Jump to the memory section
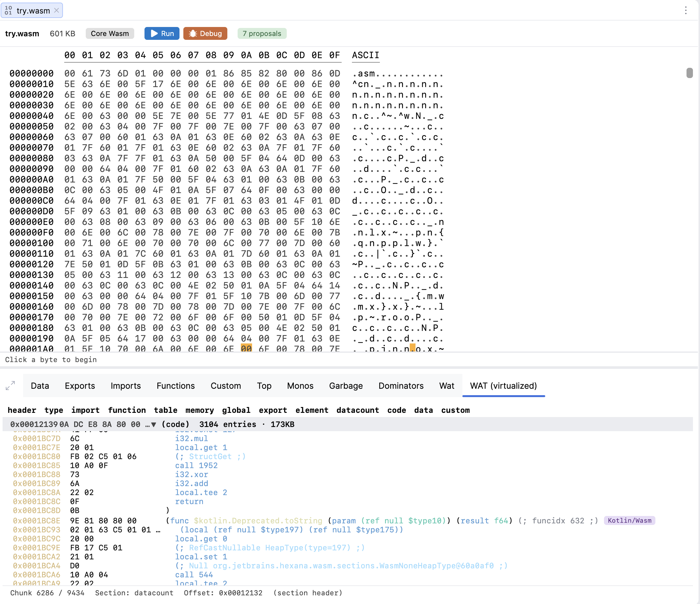 point(199,410)
